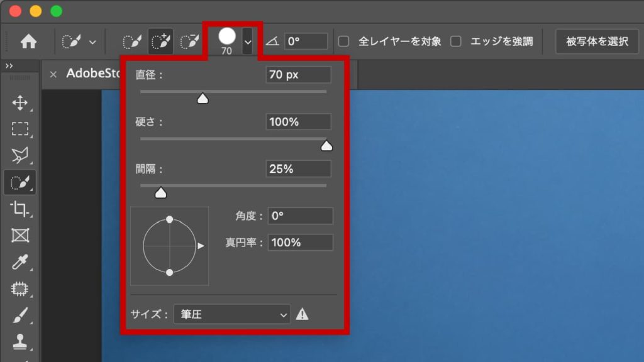Image resolution: width=644 pixels, height=362 pixels.
Task: Click the brush angle and roundness circle widget
Action: point(170,246)
